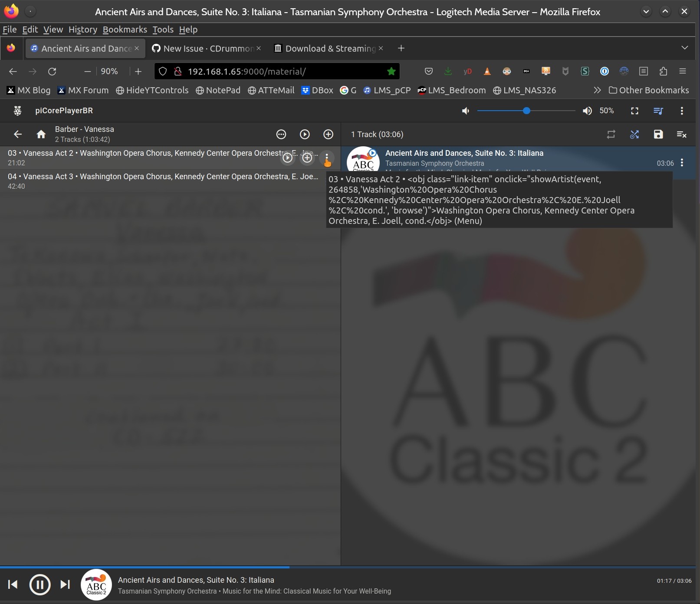Image resolution: width=700 pixels, height=604 pixels.
Task: Enable repeat for the queue
Action: click(611, 135)
